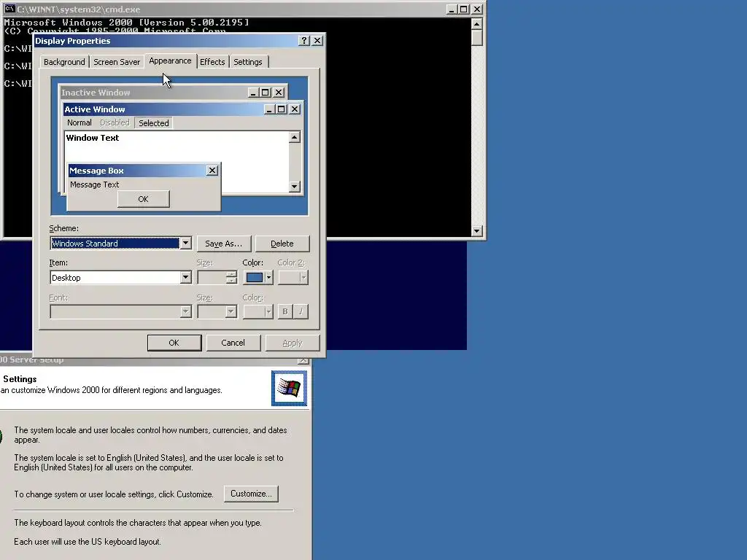Click the cmd.exe scrollbar thumb

[477, 38]
